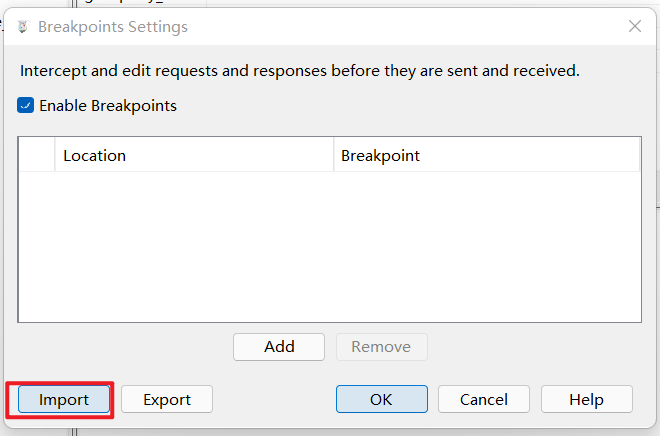Click the Enable Breakpoints label text
660x436 pixels.
click(x=108, y=105)
